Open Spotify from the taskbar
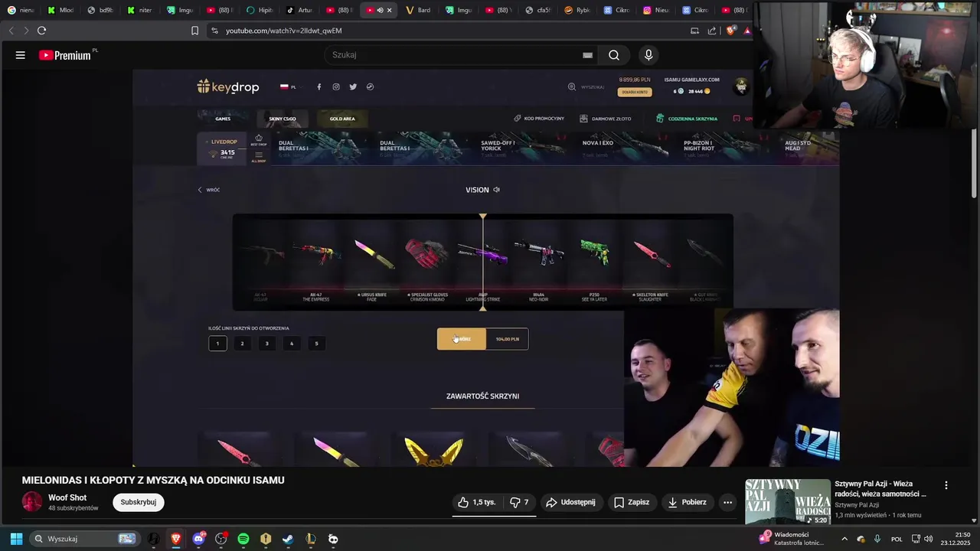The image size is (980, 551). point(243,539)
